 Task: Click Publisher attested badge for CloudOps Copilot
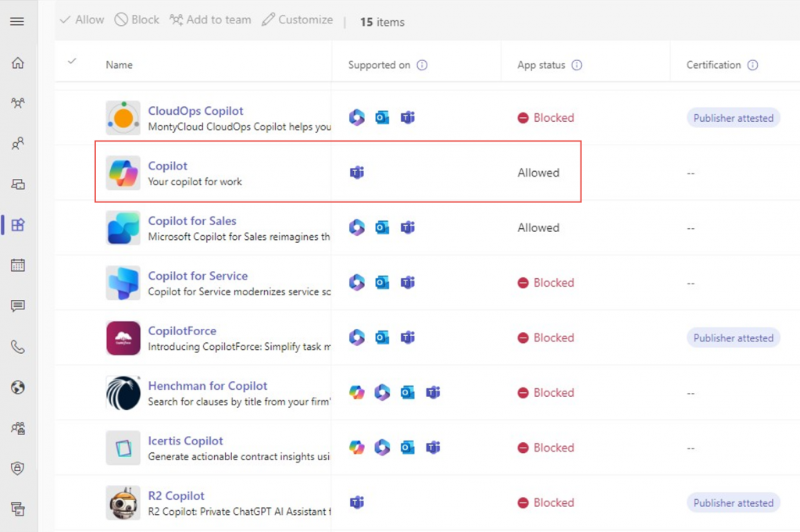click(x=733, y=118)
